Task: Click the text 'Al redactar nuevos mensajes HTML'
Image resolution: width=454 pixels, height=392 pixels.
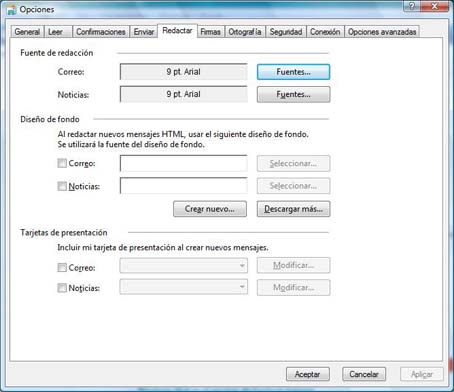Action: coord(121,134)
